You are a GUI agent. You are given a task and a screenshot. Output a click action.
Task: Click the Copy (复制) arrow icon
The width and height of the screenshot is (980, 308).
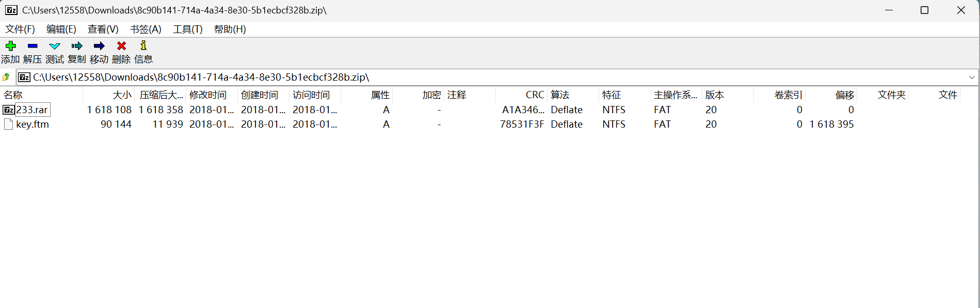(x=77, y=46)
